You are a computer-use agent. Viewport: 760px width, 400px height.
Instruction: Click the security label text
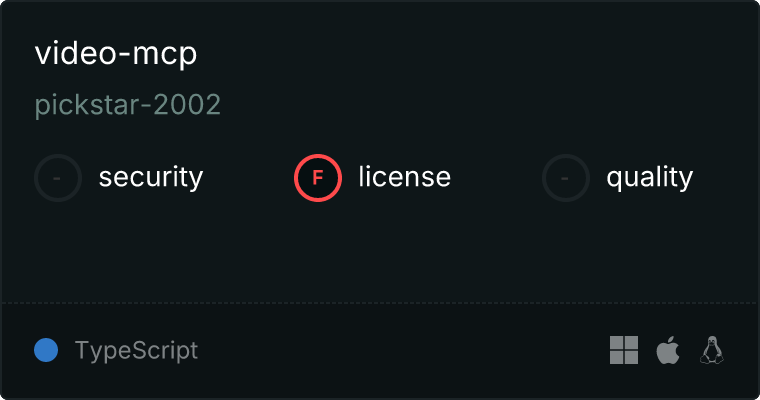(x=151, y=177)
